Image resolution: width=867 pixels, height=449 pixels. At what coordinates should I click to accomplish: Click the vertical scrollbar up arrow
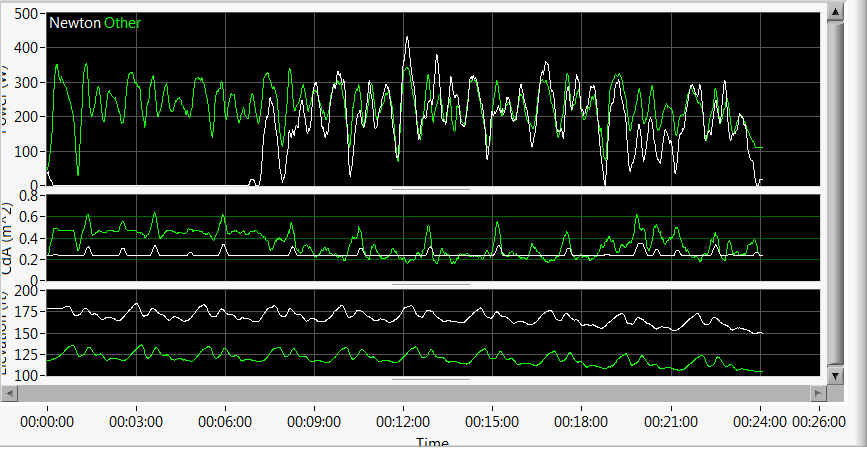click(x=836, y=10)
